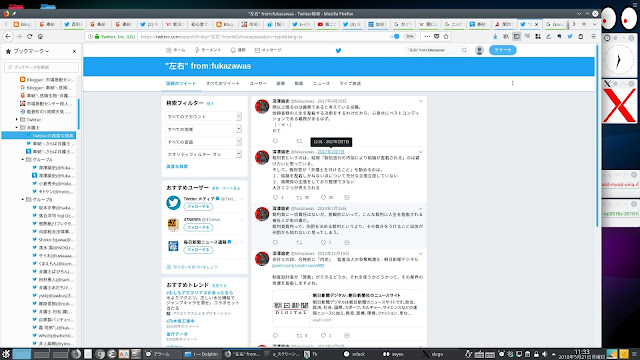640x360 pixels.
Task: Open the Twitter profile avatar menu
Action: coord(479,50)
